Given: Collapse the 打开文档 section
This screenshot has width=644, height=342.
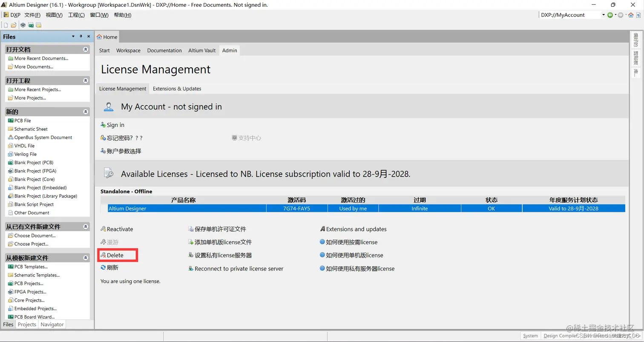Looking at the screenshot, I should coord(86,49).
